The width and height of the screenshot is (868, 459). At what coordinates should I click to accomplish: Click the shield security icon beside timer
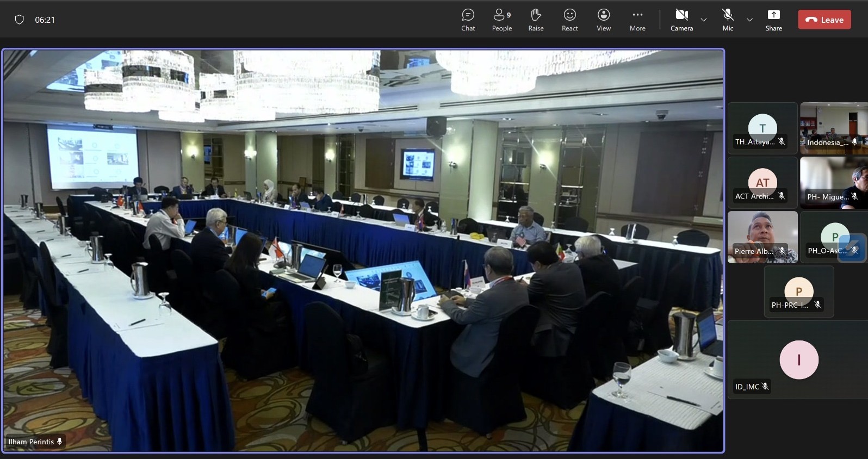(20, 20)
